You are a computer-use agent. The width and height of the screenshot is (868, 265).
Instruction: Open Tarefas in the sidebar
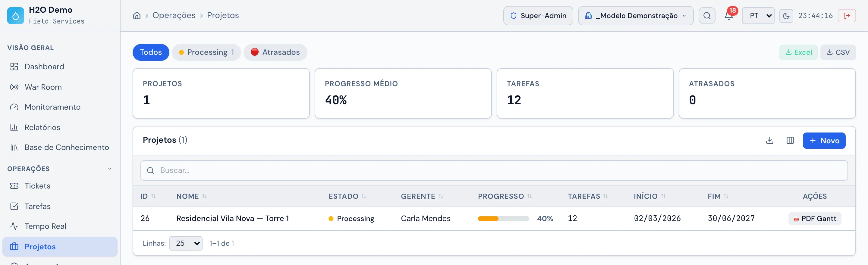click(x=60, y=206)
